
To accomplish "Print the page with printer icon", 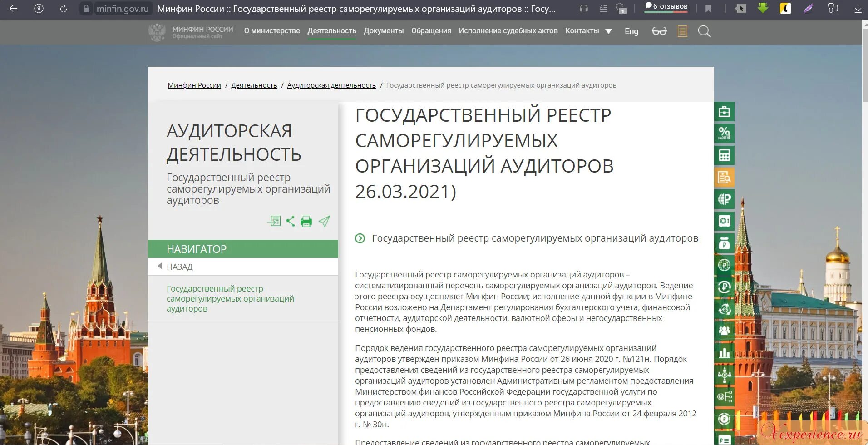I will [x=306, y=221].
